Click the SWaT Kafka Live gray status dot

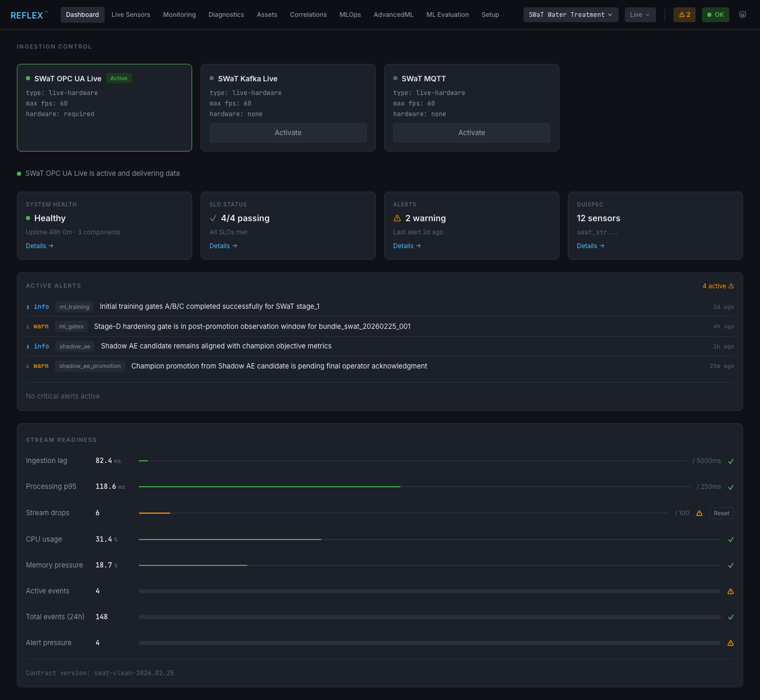pos(212,78)
